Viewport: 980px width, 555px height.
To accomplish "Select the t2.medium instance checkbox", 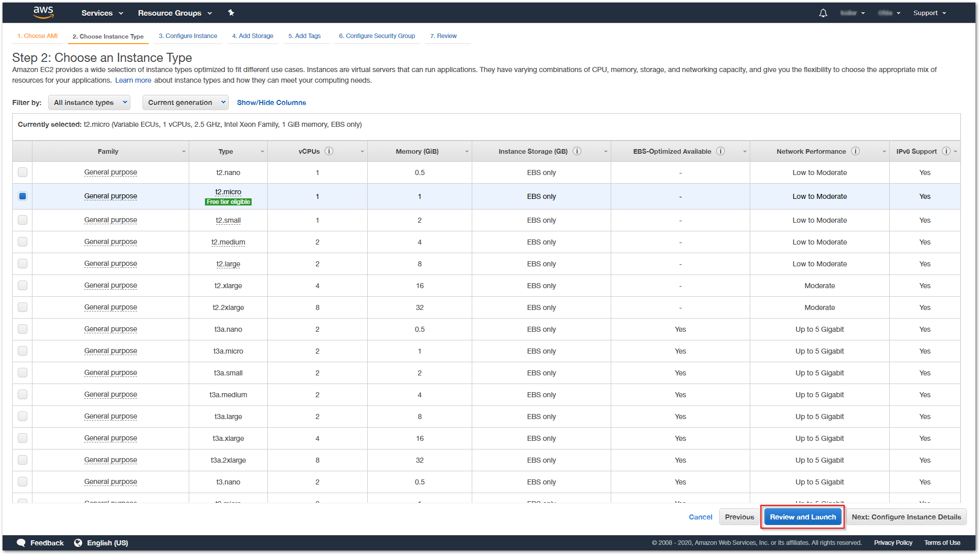I will point(22,242).
